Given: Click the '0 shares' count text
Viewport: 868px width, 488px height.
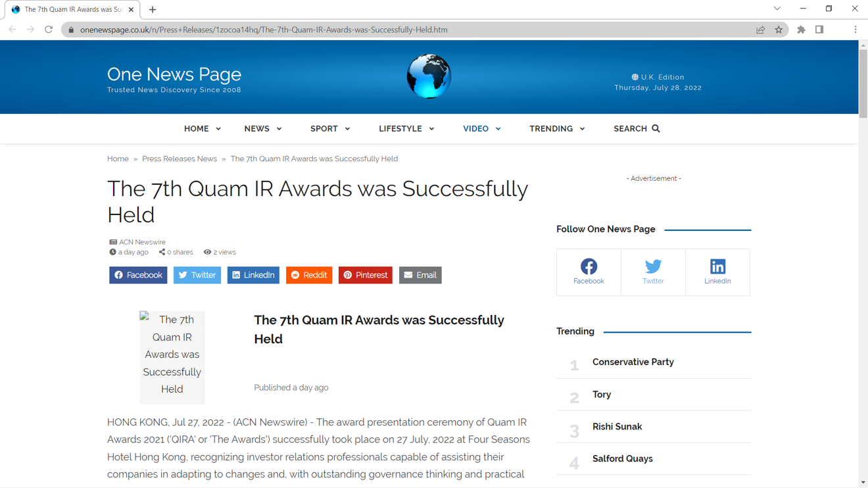Looking at the screenshot, I should coord(180,252).
